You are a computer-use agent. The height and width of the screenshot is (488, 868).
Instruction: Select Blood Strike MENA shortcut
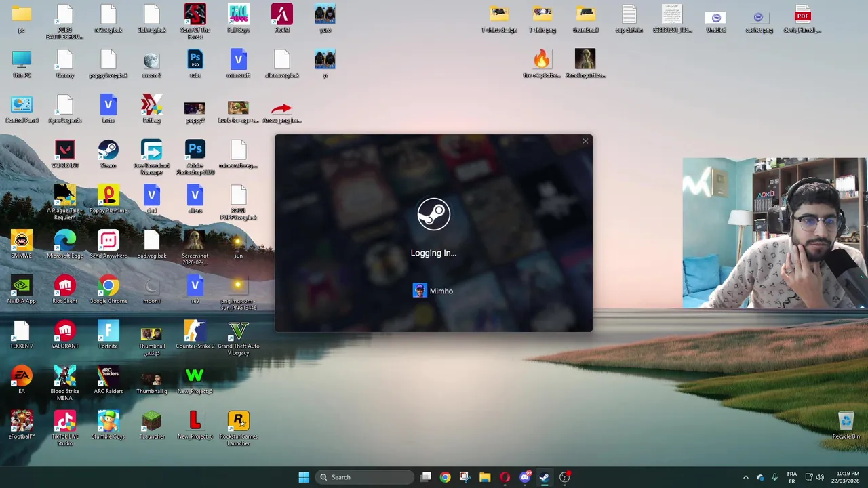(64, 383)
